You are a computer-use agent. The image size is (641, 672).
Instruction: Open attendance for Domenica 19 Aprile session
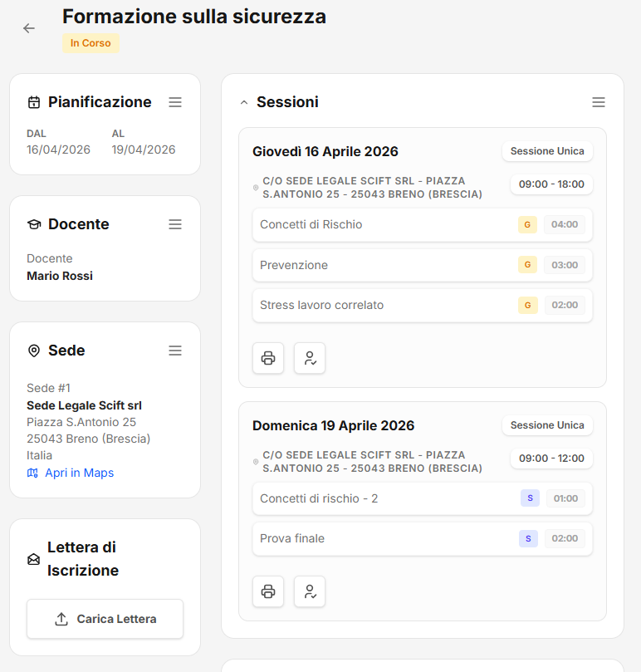(x=310, y=591)
